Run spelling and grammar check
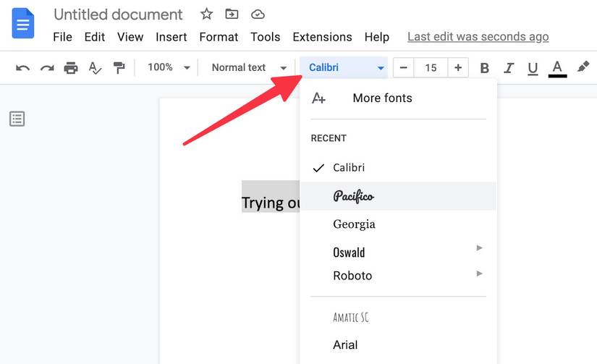Viewport: 597px width, 364px height. 94,68
